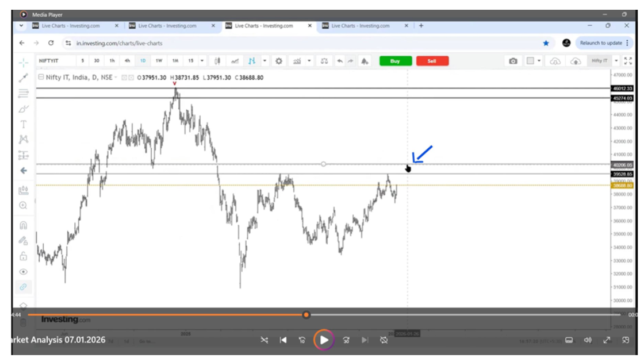Viewport: 644px width, 362px height.
Task: Toggle magnet mode in left sidebar
Action: coord(23,225)
